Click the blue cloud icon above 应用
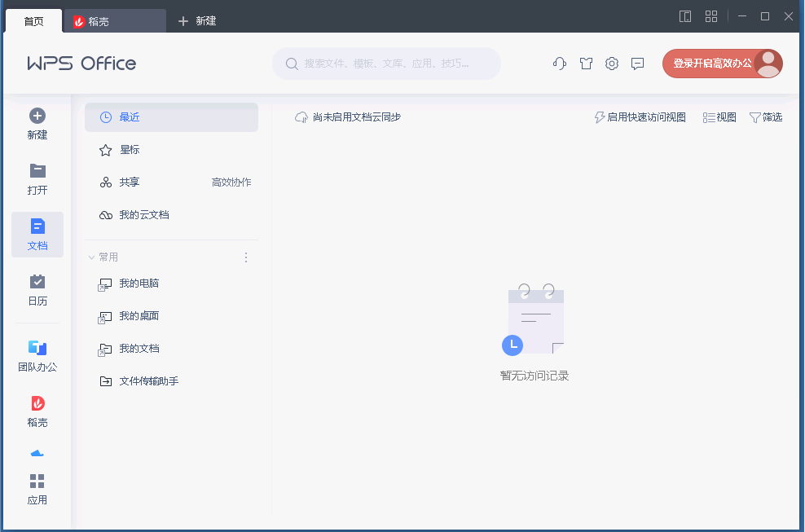This screenshot has width=805, height=532. (37, 453)
